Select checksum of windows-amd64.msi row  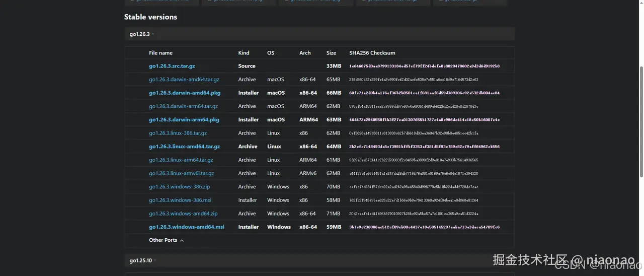click(424, 227)
